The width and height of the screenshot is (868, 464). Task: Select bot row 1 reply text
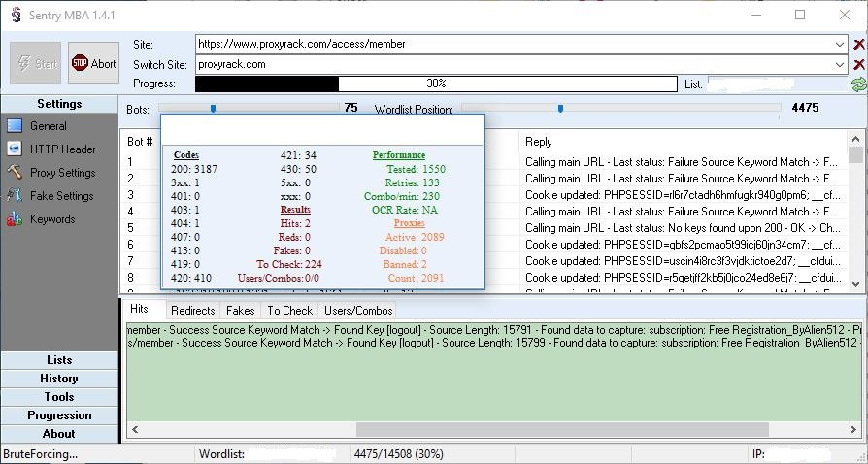681,162
